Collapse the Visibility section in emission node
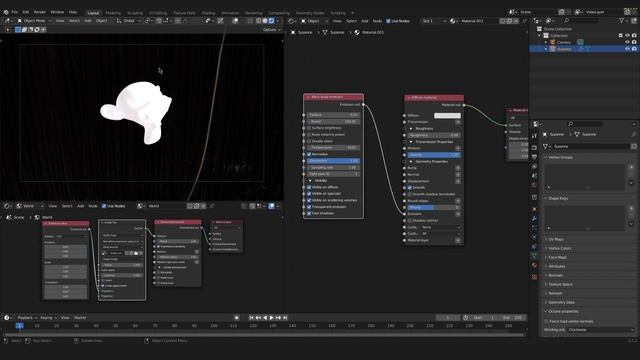Image resolution: width=640 pixels, height=360 pixels. pos(310,180)
